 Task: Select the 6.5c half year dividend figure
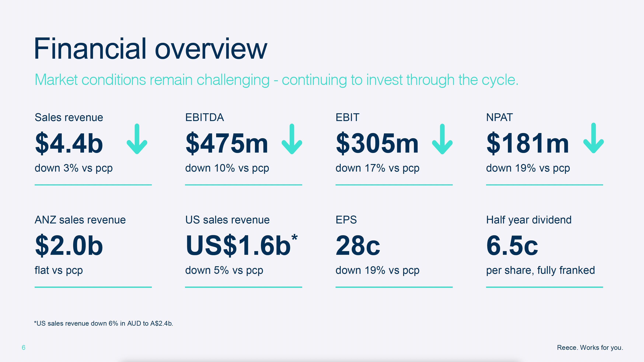point(512,246)
